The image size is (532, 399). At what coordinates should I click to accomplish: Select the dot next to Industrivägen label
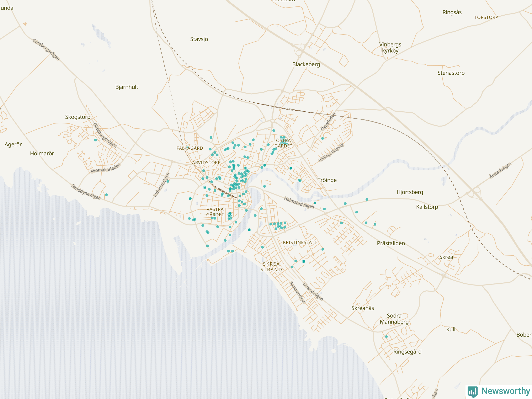168,182
